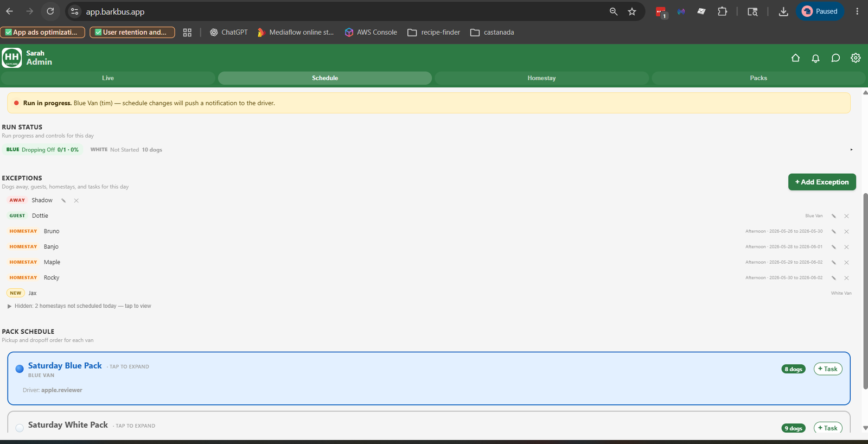Open the notifications bell icon

tap(815, 58)
